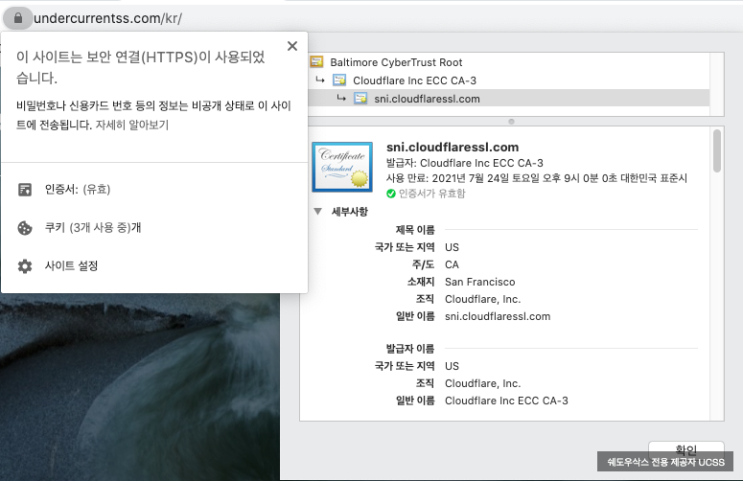
Task: Click the large Certificate Standard image
Action: click(342, 167)
